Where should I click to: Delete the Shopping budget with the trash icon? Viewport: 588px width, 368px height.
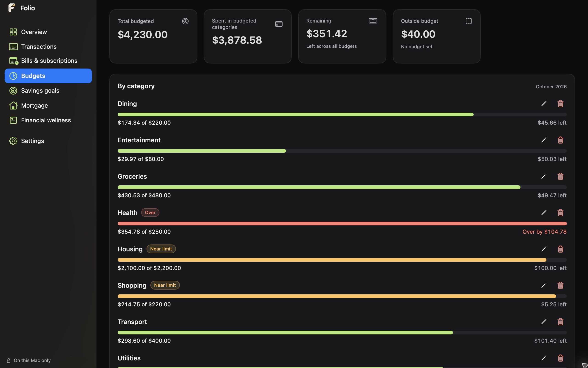560,285
